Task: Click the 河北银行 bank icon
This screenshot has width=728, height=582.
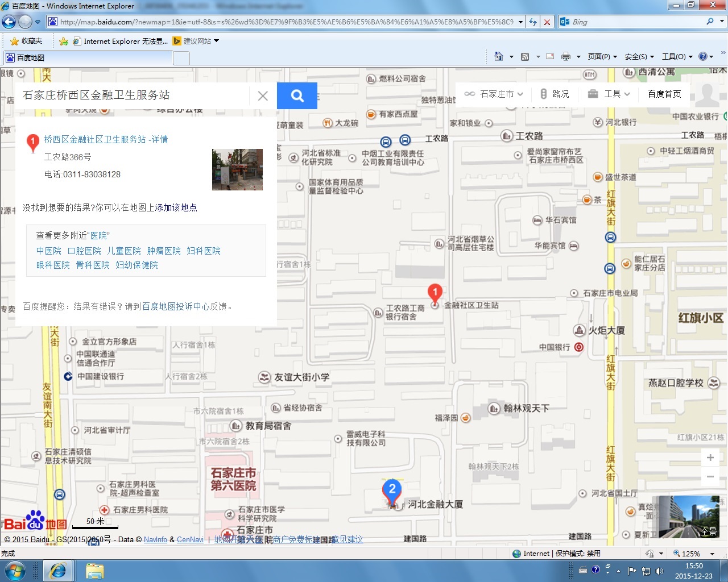Action: [x=598, y=122]
